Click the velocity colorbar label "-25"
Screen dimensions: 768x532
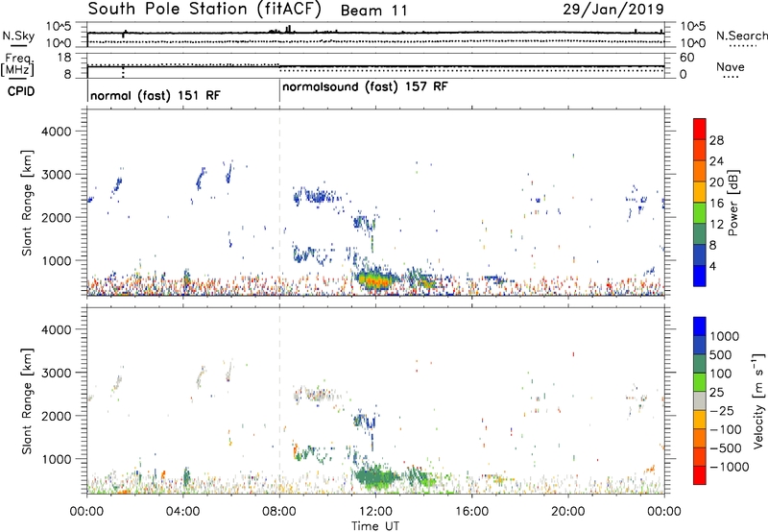click(722, 411)
